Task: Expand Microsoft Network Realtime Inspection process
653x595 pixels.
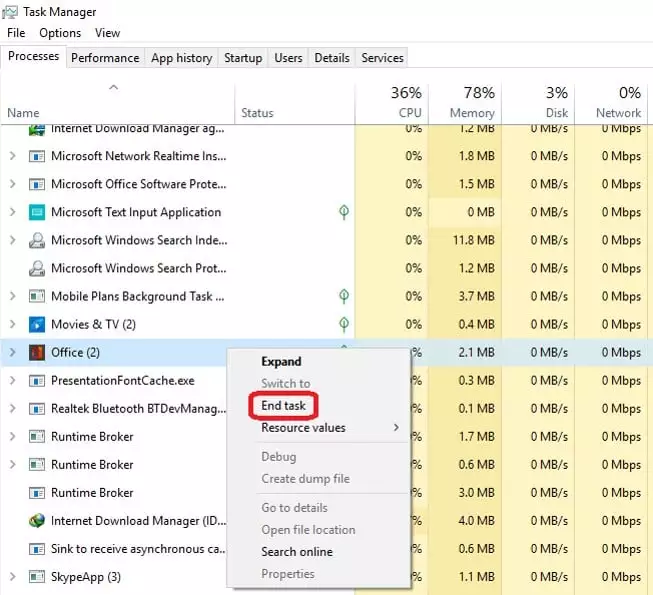Action: pyautogui.click(x=12, y=156)
